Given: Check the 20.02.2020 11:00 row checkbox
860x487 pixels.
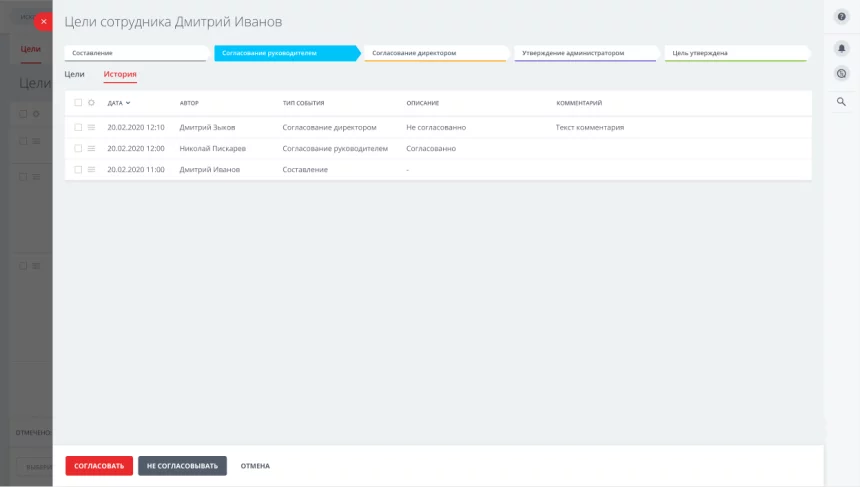Looking at the screenshot, I should pyautogui.click(x=78, y=169).
